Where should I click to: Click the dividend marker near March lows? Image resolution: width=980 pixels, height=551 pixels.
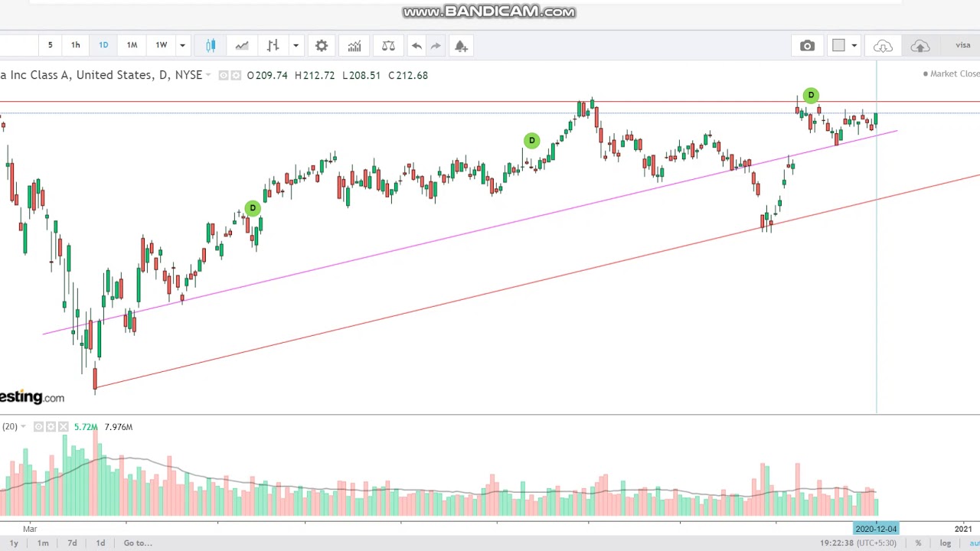click(x=253, y=208)
